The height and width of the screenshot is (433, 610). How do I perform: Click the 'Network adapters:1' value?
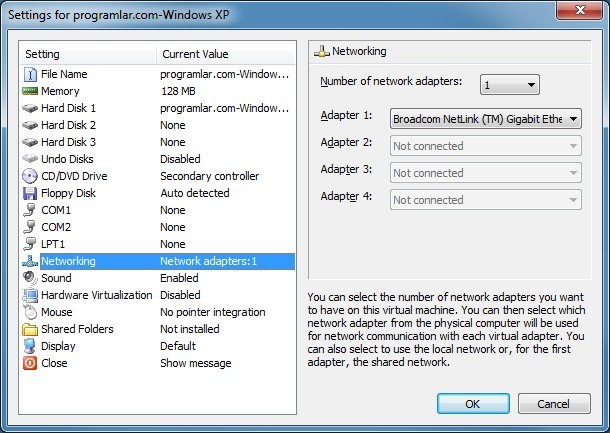click(x=209, y=261)
